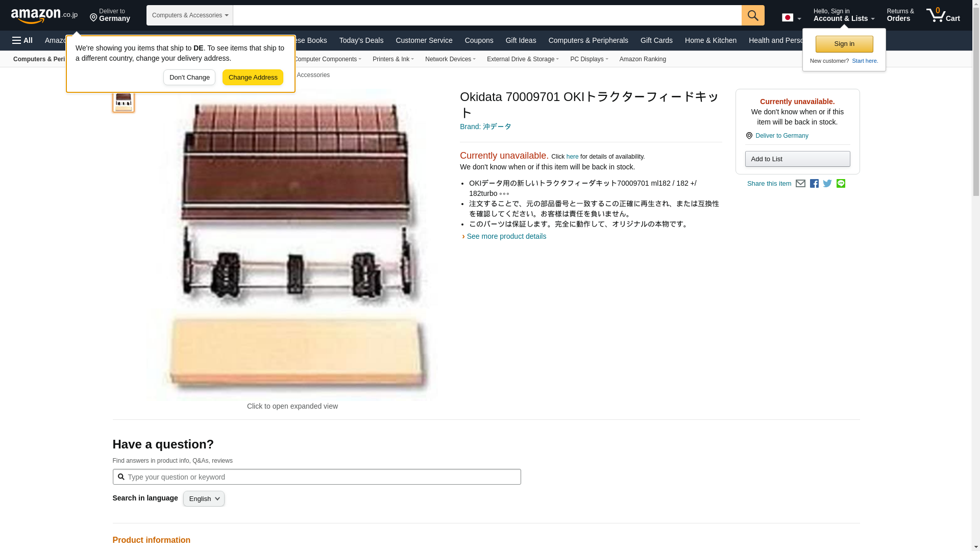Expand the PC Displays submenu
This screenshot has width=980, height=551.
589,59
